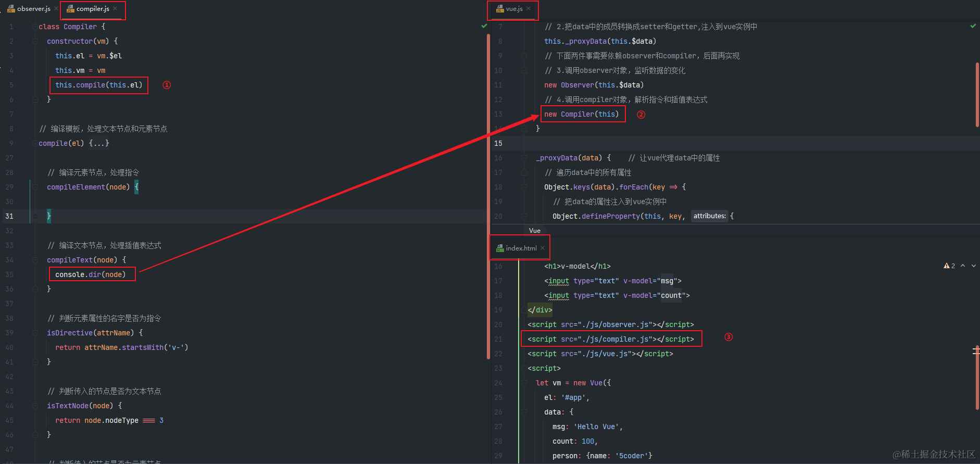Click line number 15 in vue.js
The image size is (980, 464).
point(498,143)
